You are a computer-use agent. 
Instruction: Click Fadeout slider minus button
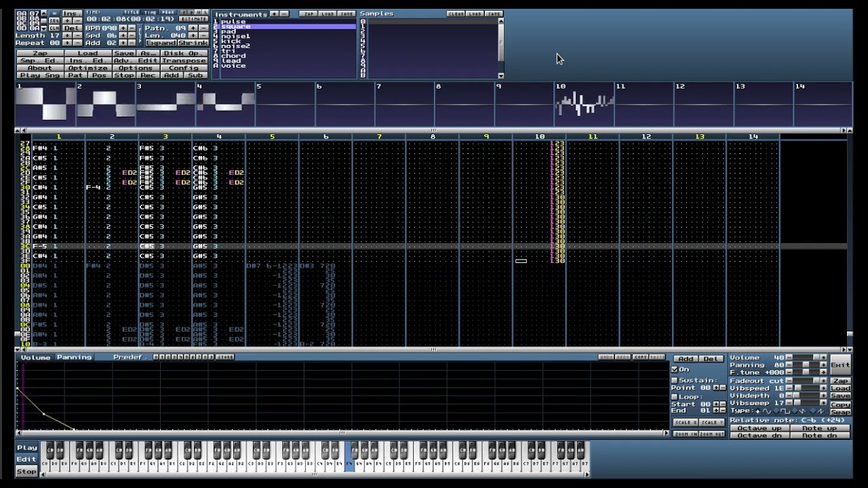coord(789,381)
